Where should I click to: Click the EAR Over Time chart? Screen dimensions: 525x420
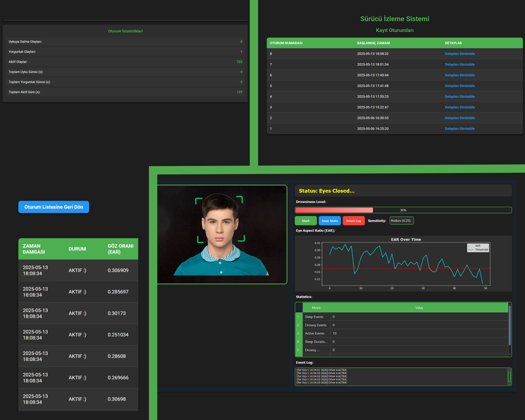click(x=406, y=264)
